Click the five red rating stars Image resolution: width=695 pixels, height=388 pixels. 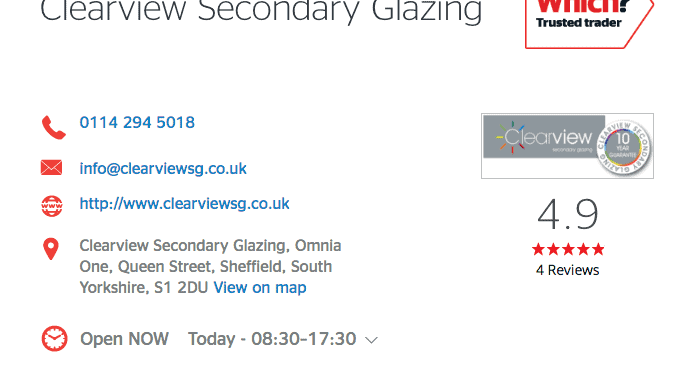568,249
